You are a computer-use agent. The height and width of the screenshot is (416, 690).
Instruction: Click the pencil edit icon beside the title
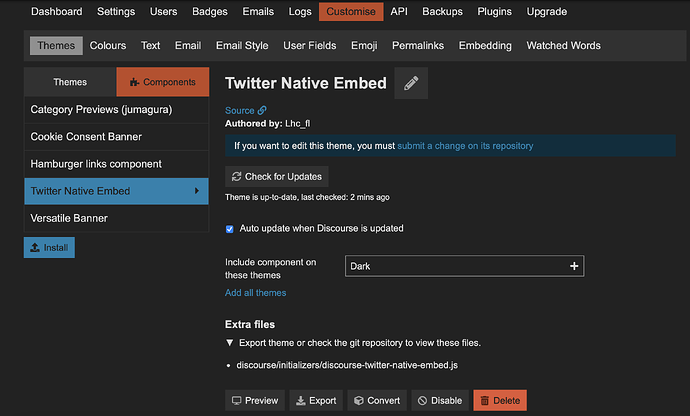411,83
